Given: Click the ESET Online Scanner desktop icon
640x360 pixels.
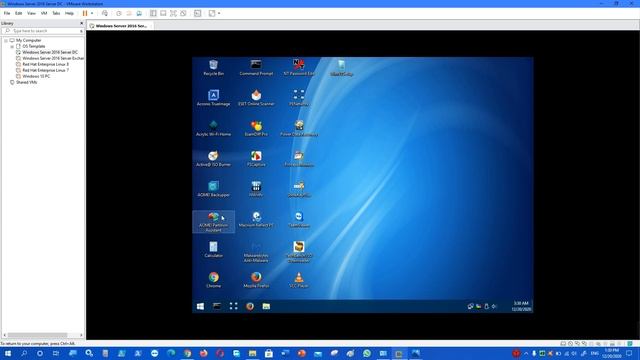Looking at the screenshot, I should tap(256, 98).
